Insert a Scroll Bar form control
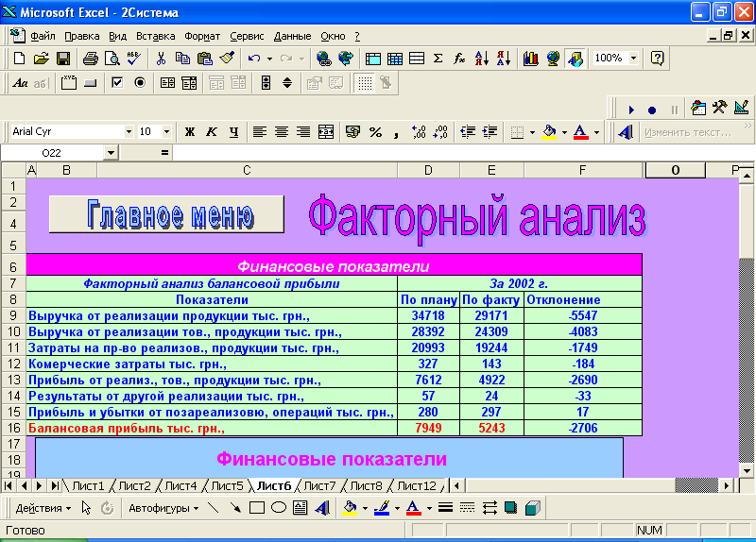756x542 pixels. tap(266, 83)
